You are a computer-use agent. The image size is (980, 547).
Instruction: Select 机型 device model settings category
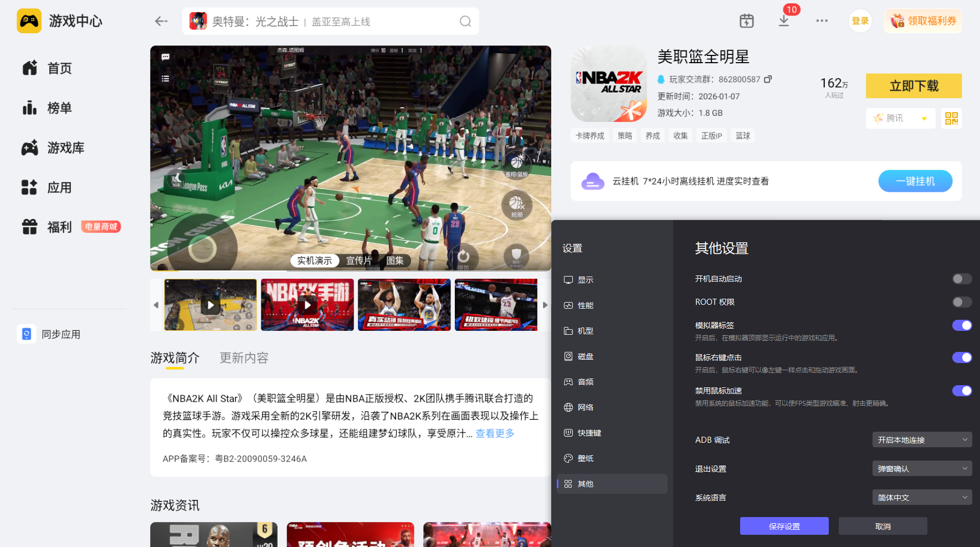pyautogui.click(x=612, y=331)
